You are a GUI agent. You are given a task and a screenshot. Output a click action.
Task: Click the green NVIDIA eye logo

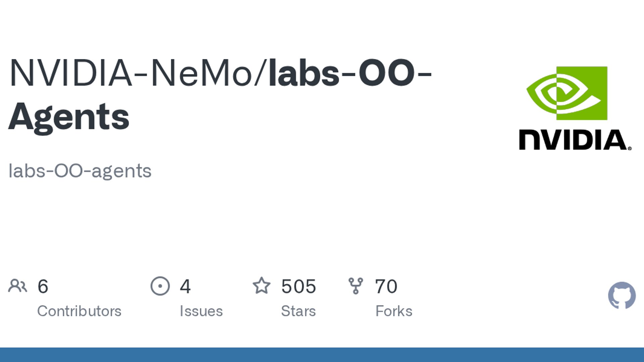[x=567, y=93]
